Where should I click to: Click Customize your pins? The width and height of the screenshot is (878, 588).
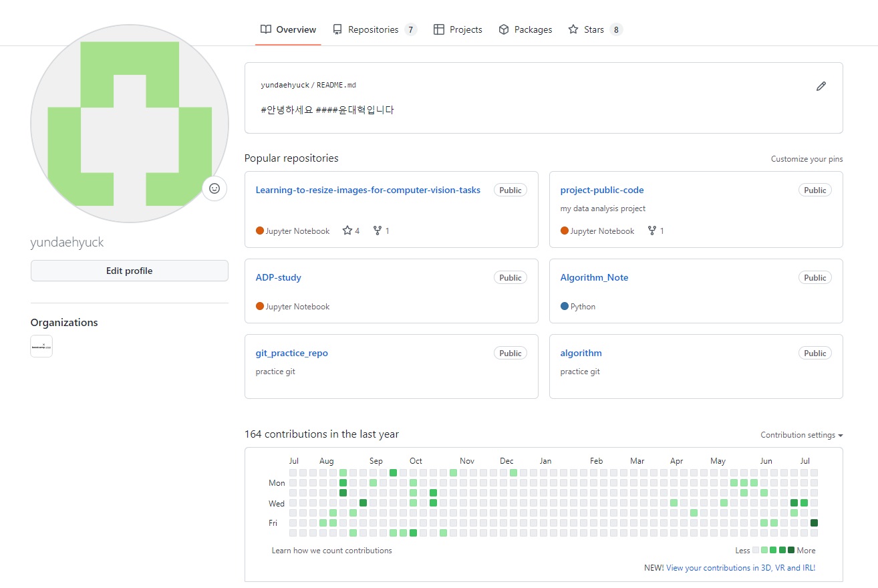tap(807, 159)
